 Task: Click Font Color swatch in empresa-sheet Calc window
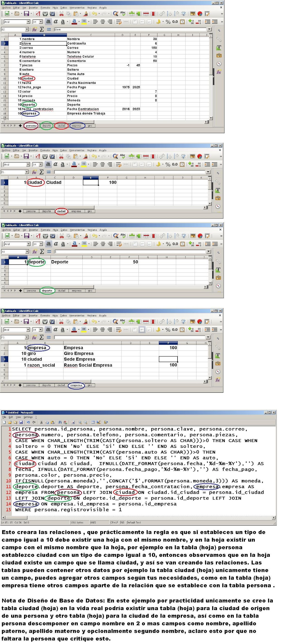click(74, 330)
